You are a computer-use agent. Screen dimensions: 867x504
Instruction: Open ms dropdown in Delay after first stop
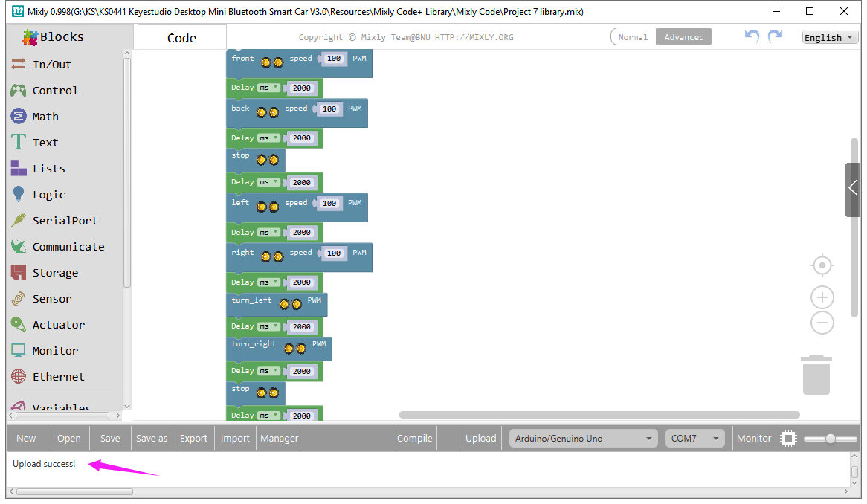268,182
